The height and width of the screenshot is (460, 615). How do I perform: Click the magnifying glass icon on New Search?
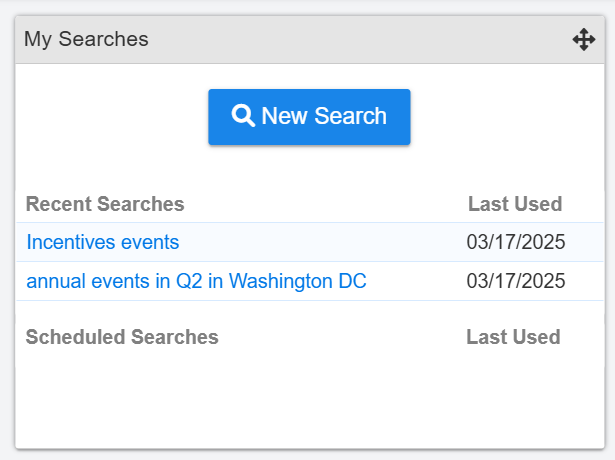[x=243, y=116]
